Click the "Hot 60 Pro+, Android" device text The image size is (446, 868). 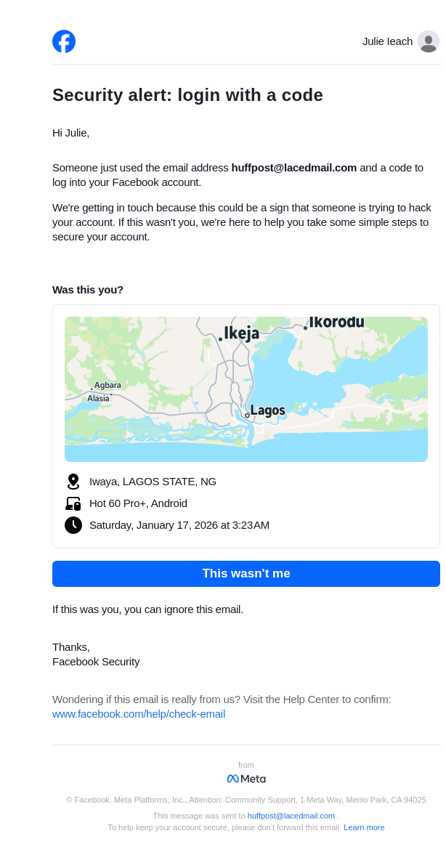138,503
